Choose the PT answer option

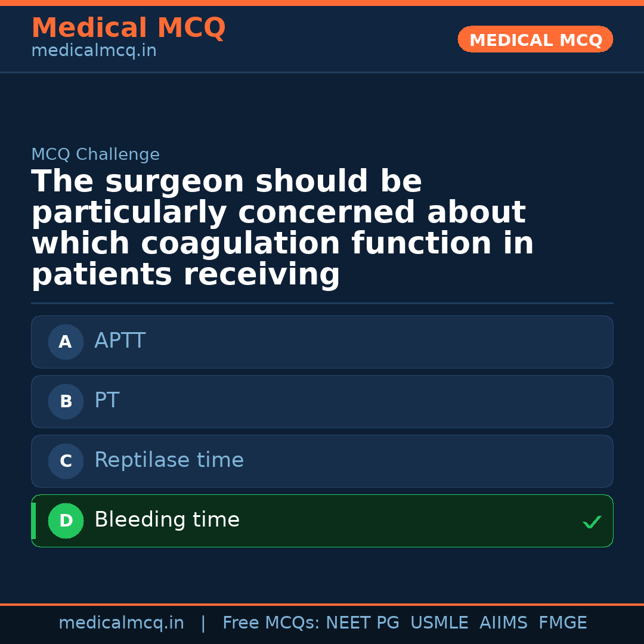tap(322, 401)
